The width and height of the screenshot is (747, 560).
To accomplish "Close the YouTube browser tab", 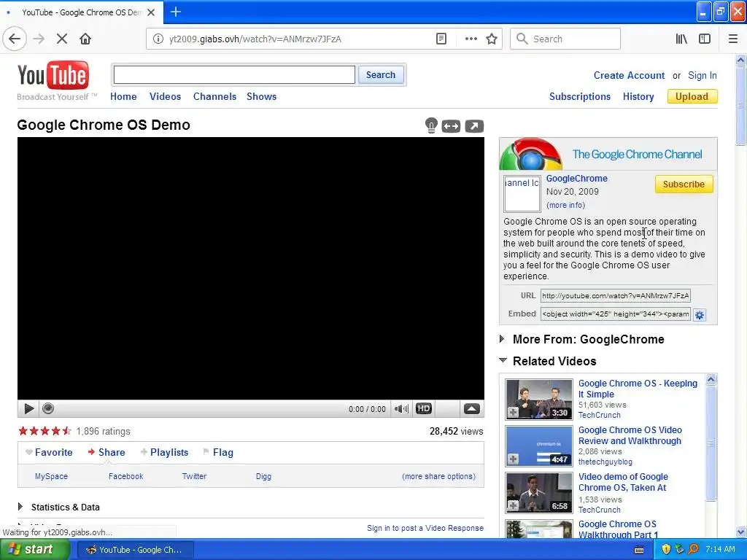I will pyautogui.click(x=151, y=12).
